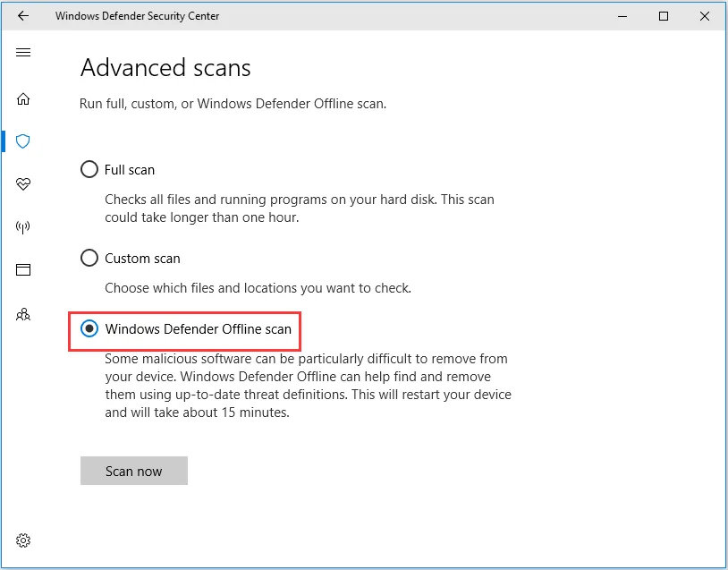Start scanning with the Scan now button
The width and height of the screenshot is (728, 570).
coord(133,471)
